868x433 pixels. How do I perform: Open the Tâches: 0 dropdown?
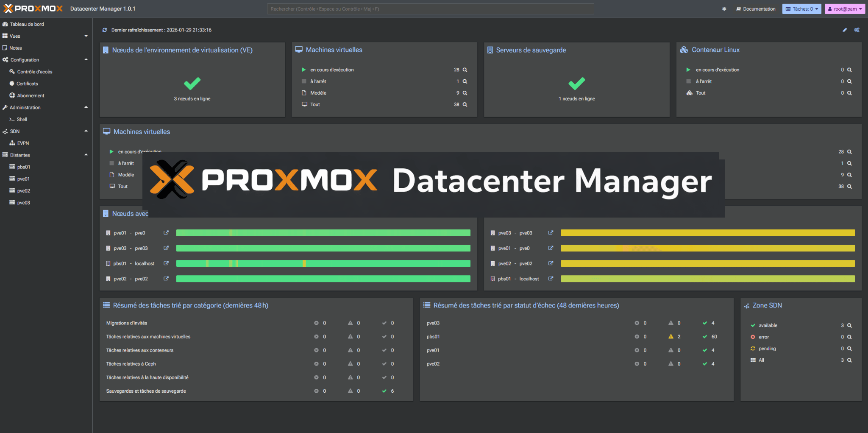tap(801, 8)
